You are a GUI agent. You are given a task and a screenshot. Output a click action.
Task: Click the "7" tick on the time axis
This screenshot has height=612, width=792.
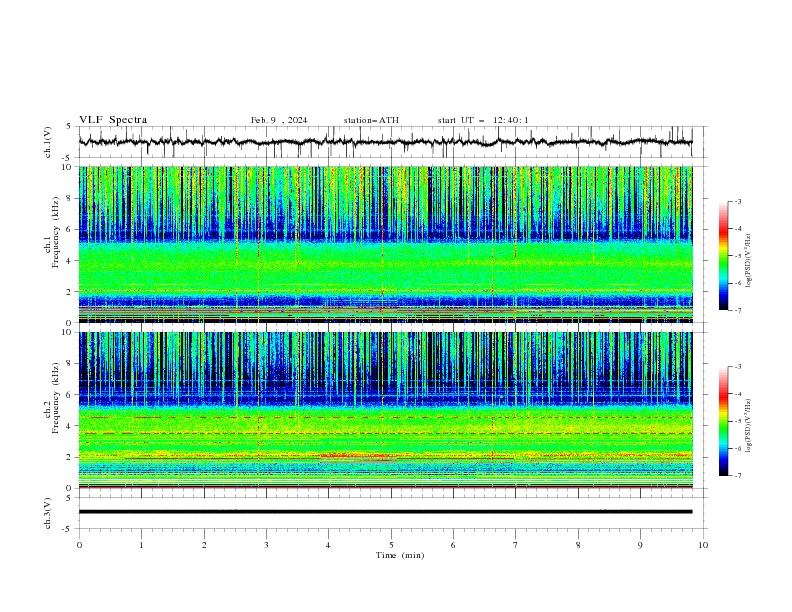point(515,545)
